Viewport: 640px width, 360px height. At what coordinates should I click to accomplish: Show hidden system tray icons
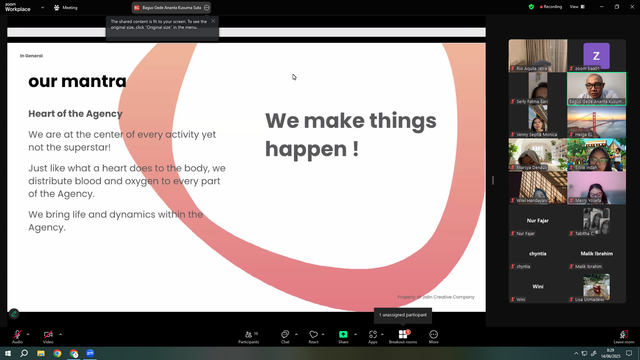576,353
